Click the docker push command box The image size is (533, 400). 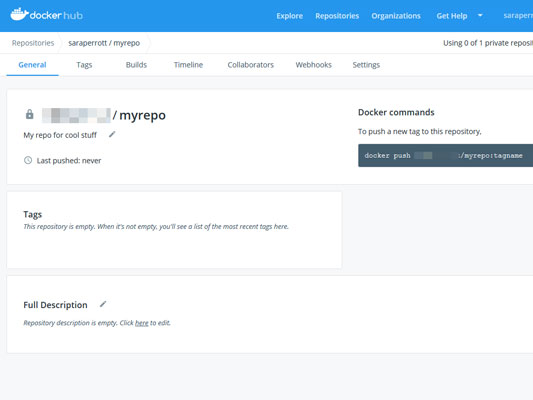pyautogui.click(x=445, y=155)
